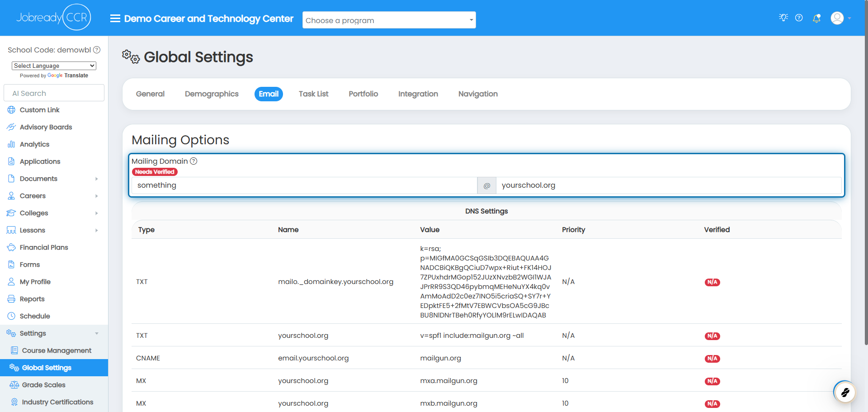Click the Custom Link globe icon

11,110
